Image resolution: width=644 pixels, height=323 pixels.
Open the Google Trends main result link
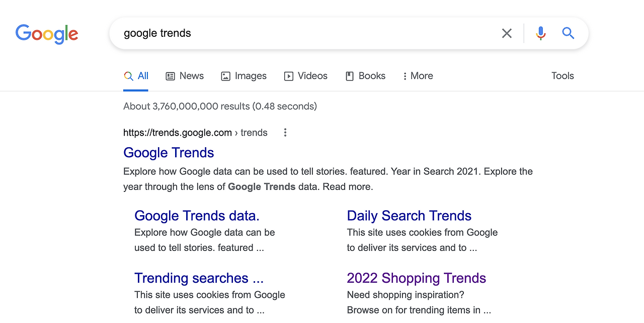tap(169, 153)
